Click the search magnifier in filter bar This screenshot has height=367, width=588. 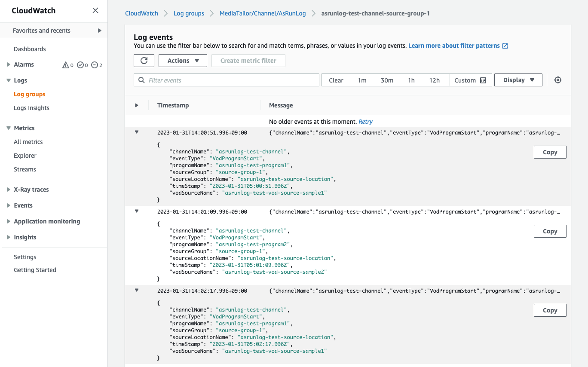pos(141,80)
